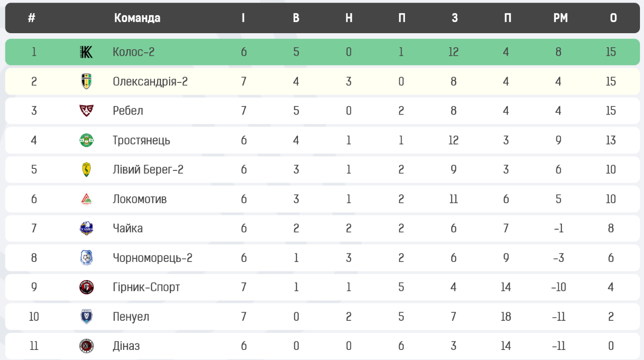Click the О points column header
This screenshot has width=644, height=360.
tap(613, 18)
